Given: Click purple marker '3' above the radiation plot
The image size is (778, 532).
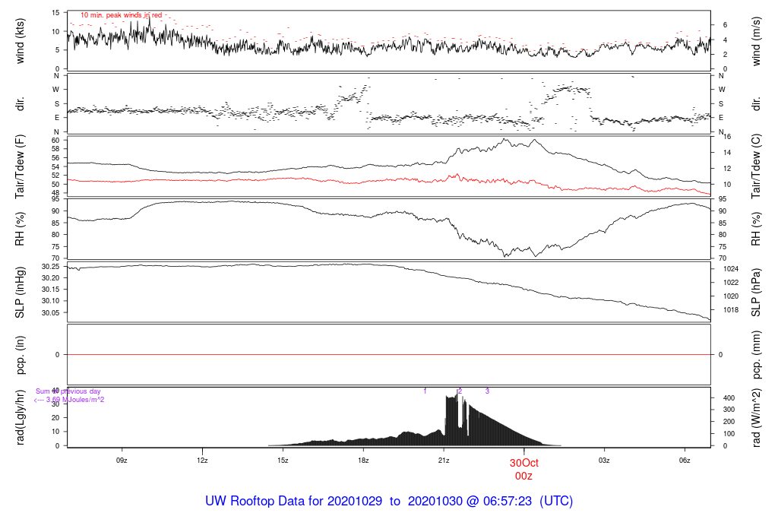Looking at the screenshot, I should (x=487, y=391).
